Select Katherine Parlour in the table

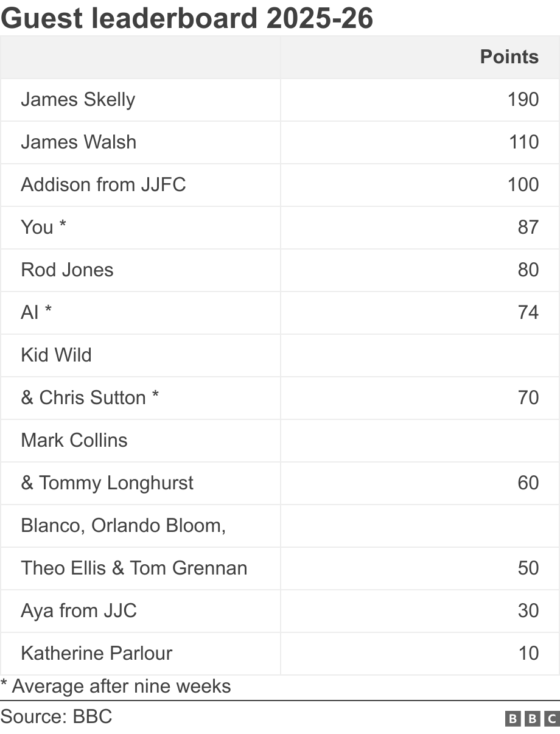click(x=96, y=653)
